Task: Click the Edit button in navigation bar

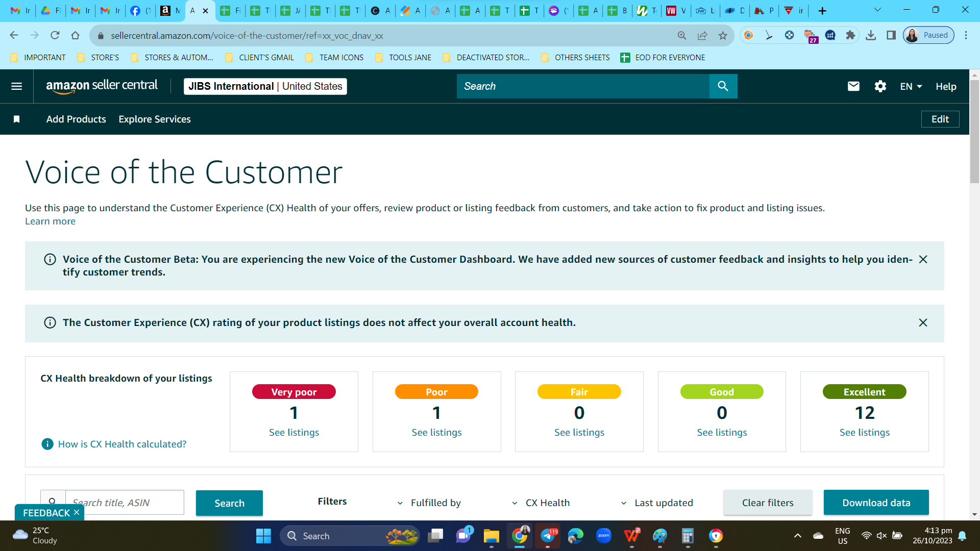Action: [940, 119]
